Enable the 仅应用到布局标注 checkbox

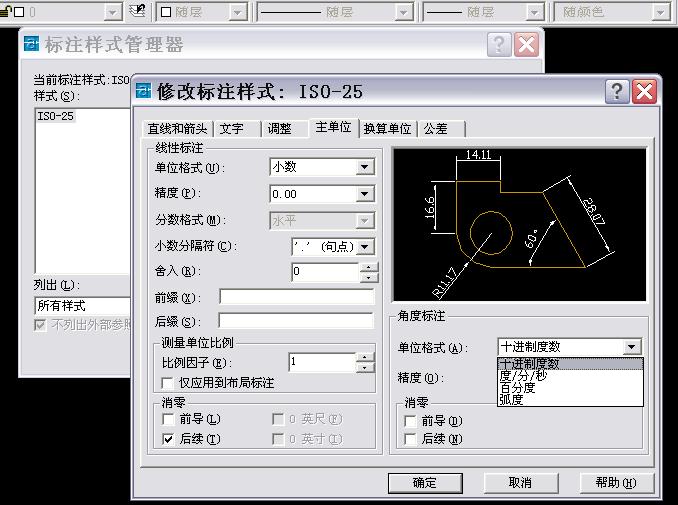(x=167, y=383)
